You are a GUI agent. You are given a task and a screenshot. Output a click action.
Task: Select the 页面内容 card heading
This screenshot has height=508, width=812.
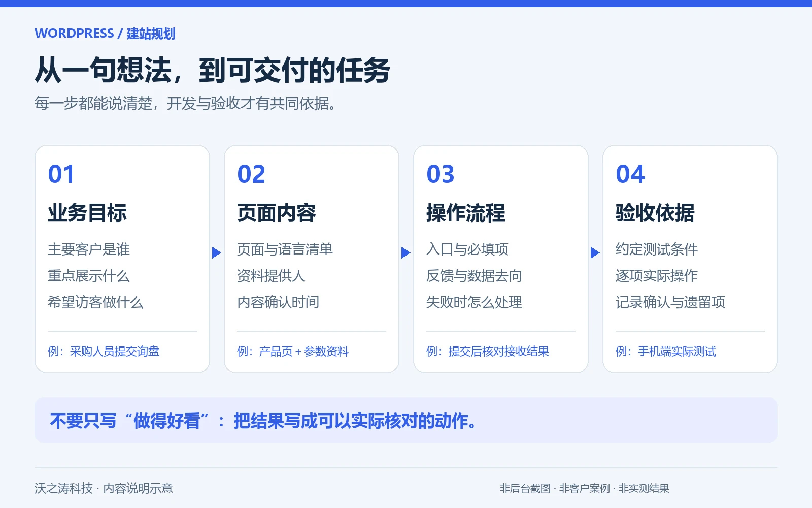click(x=277, y=213)
